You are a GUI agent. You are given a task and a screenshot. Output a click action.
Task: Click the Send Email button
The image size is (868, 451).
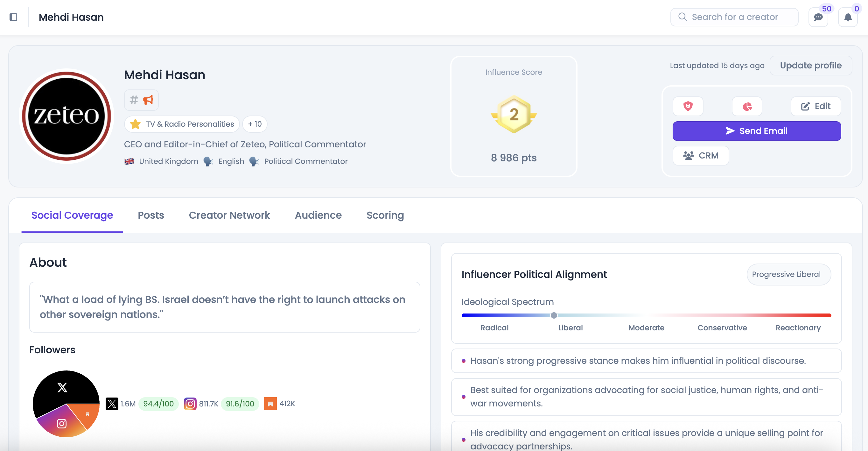(756, 131)
